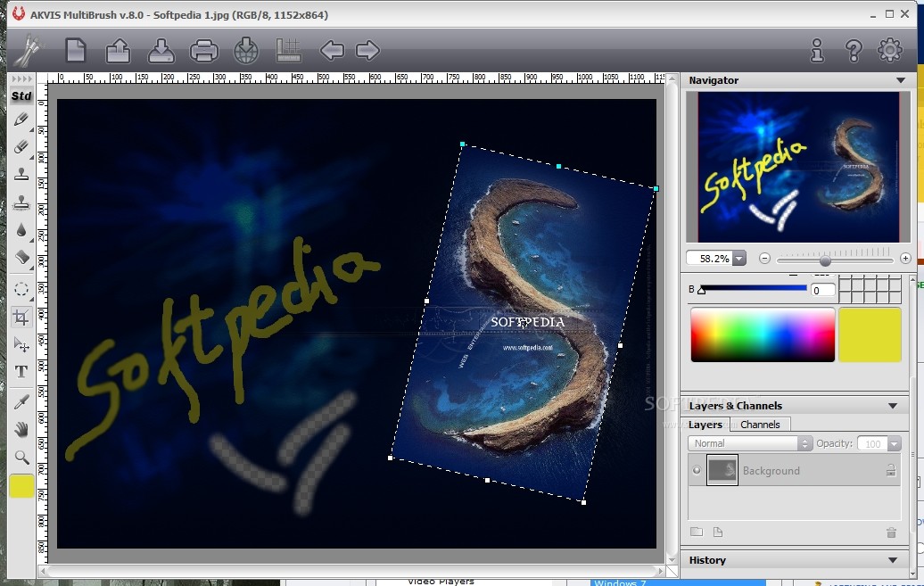The height and width of the screenshot is (586, 924).
Task: Create a new image file
Action: tap(76, 50)
